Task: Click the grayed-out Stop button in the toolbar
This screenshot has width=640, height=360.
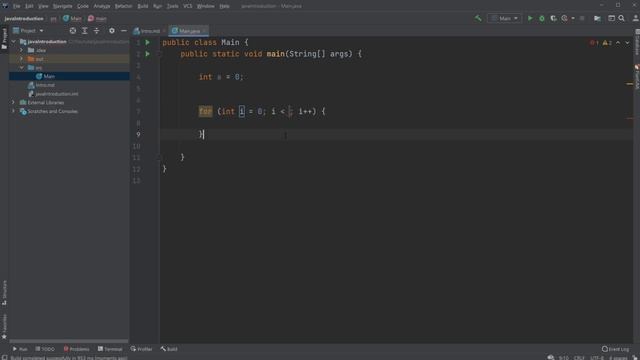Action: click(582, 18)
